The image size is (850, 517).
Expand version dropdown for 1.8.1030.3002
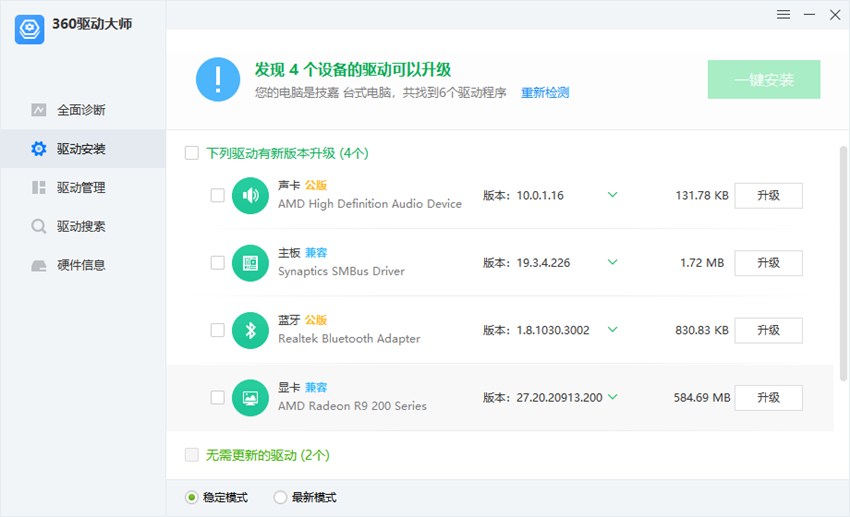tap(613, 329)
